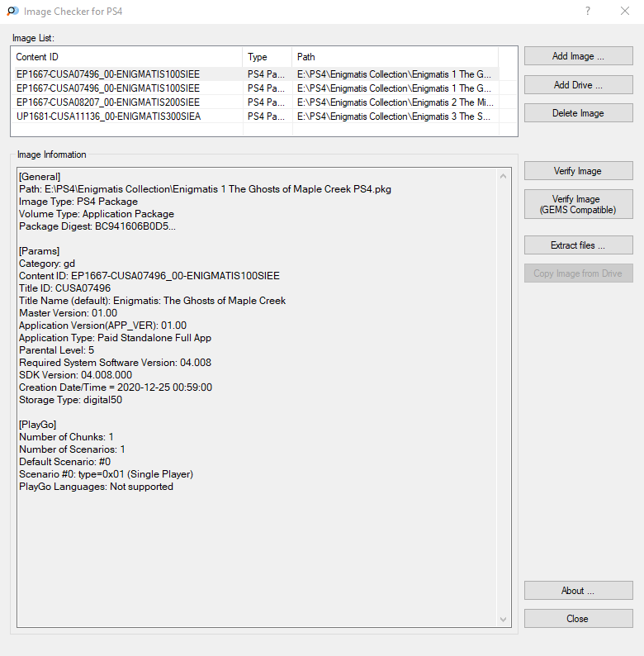This screenshot has height=656, width=644.
Task: Click the Title ID: CUSA07496 line
Action: (65, 288)
